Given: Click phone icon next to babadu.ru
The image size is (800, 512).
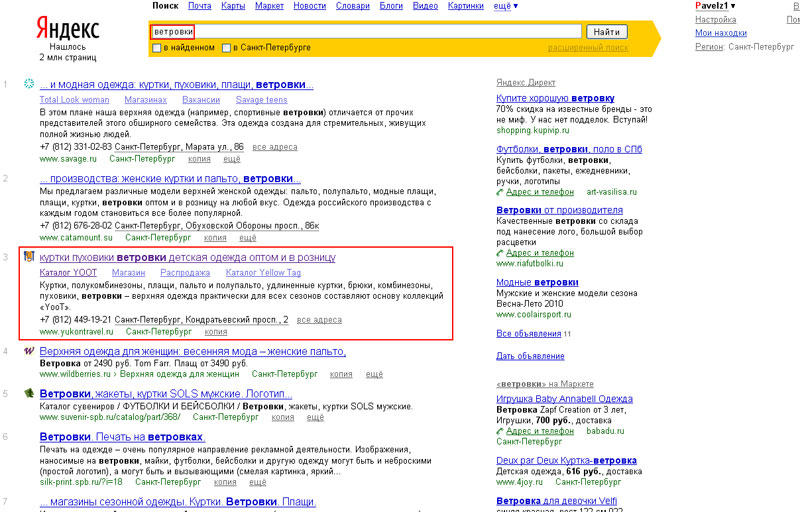Looking at the screenshot, I should [x=500, y=431].
